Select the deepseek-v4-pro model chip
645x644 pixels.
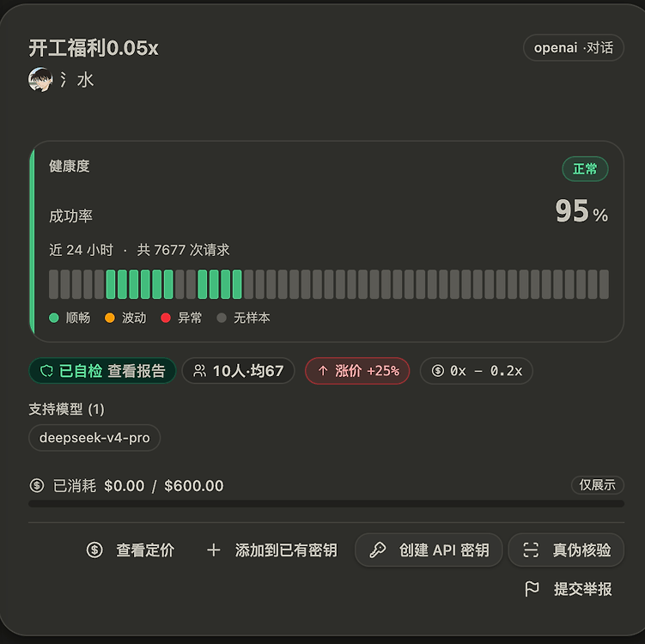pyautogui.click(x=94, y=438)
